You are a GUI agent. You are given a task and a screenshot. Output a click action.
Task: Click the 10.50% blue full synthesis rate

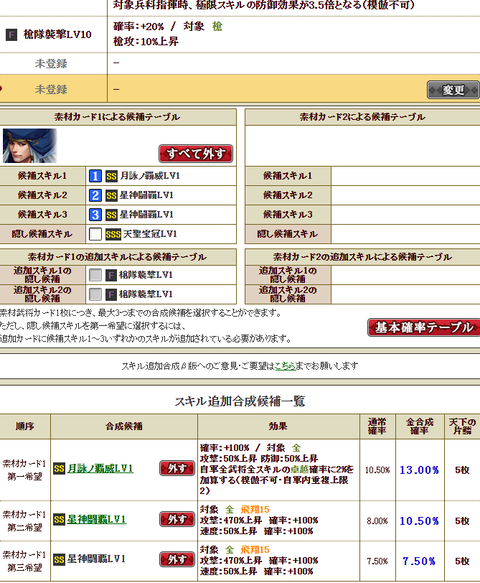tap(419, 521)
